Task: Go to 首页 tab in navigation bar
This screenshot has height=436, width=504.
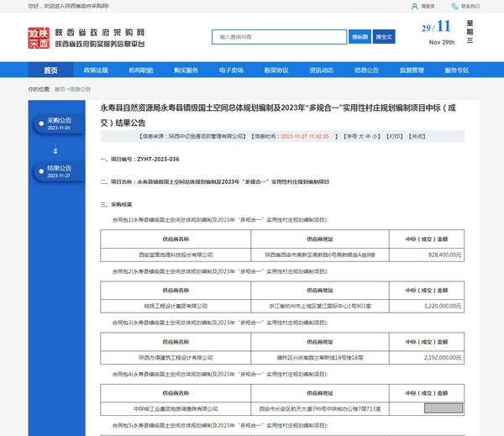Action: coord(50,70)
